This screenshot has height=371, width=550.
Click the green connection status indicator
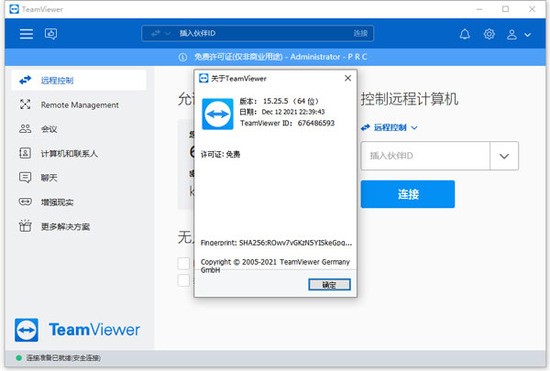point(19,358)
